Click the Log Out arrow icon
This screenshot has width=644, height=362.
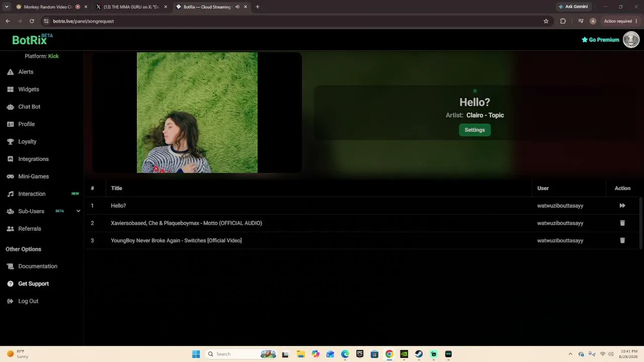click(x=10, y=301)
